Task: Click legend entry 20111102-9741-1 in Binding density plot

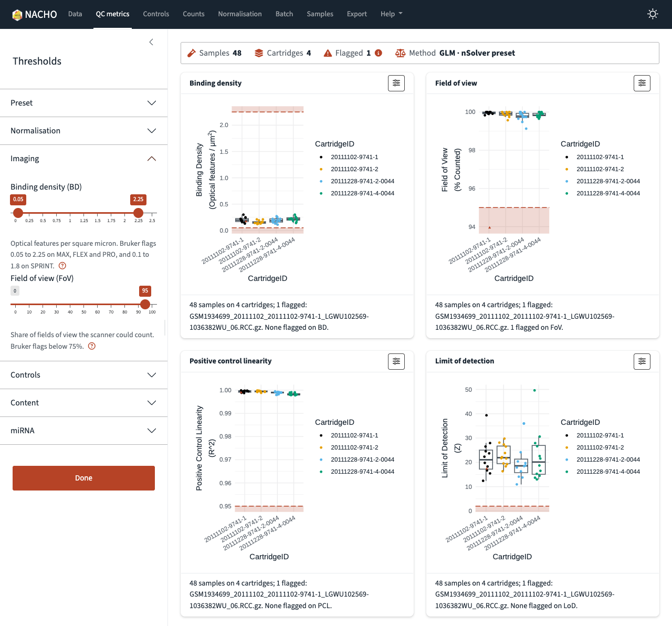Action: (348, 157)
